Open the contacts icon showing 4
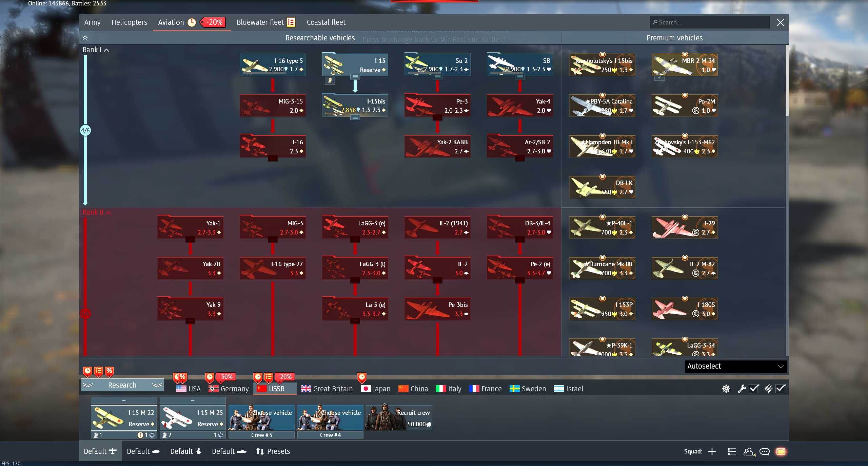Image resolution: width=868 pixels, height=466 pixels. coord(749,452)
